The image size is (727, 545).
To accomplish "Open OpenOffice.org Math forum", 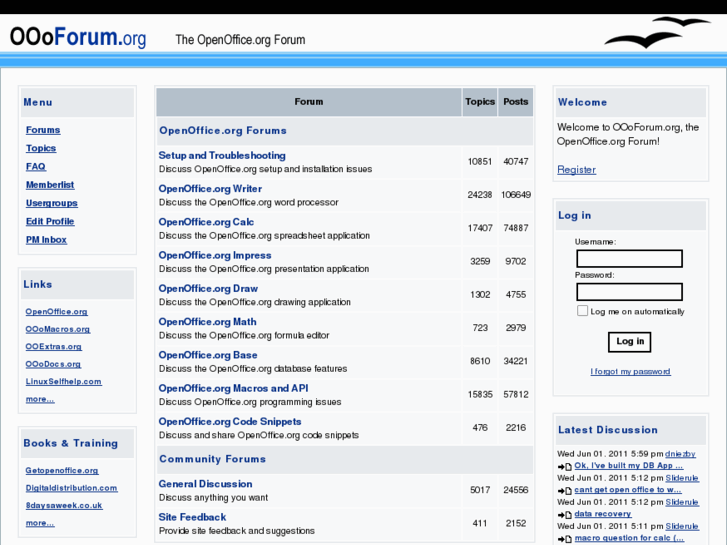I will click(x=207, y=322).
